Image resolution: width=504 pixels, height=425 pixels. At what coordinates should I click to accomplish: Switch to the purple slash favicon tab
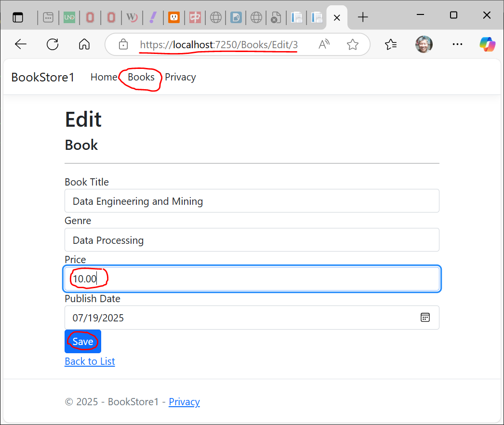click(153, 17)
